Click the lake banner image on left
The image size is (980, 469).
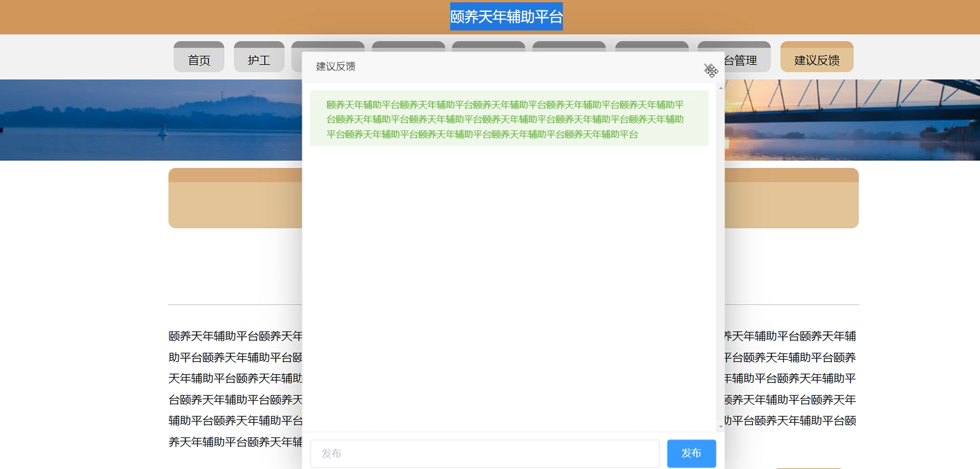click(151, 120)
